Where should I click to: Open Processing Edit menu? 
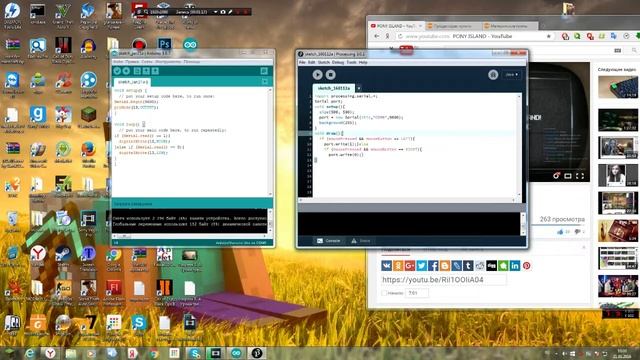coord(311,62)
